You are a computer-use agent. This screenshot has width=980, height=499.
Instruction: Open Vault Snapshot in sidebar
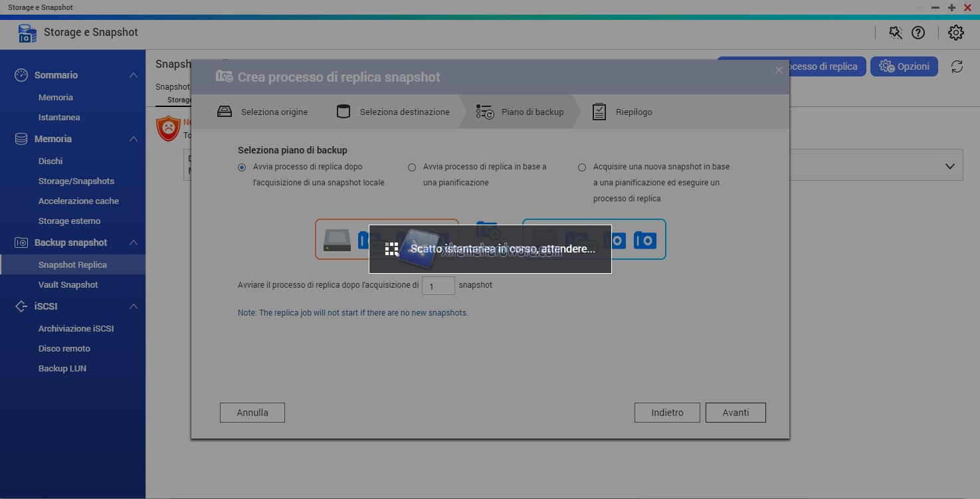tap(68, 284)
